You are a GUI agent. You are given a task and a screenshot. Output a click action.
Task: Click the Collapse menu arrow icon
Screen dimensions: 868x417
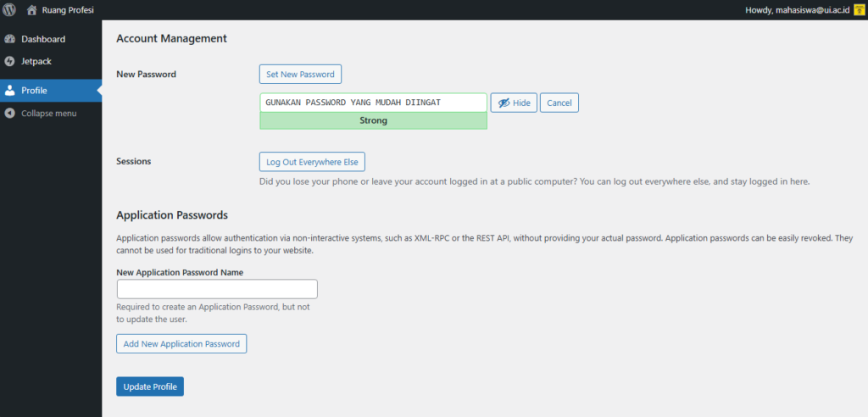[x=9, y=114]
